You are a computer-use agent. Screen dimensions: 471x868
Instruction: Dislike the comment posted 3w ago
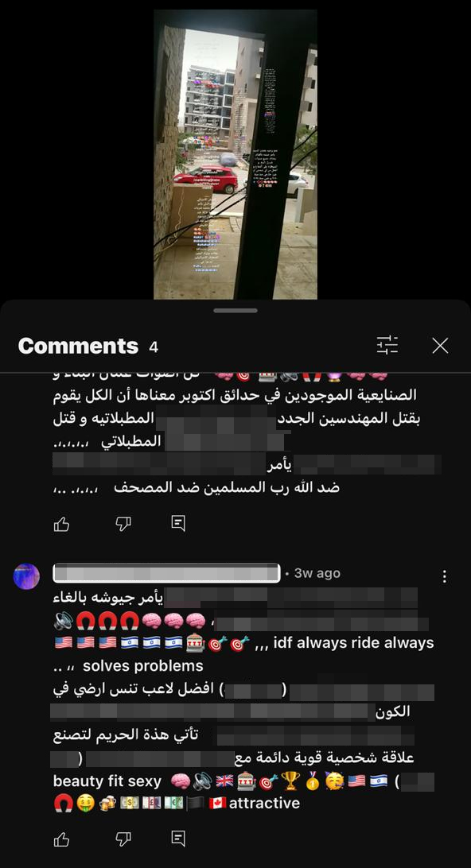point(123,839)
